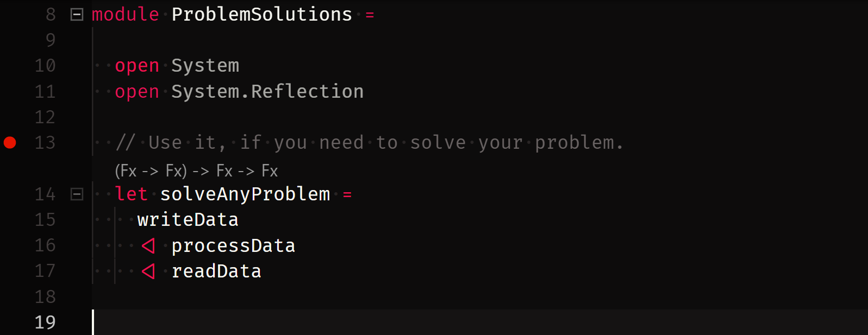Click the pipe triangle before processData
Screen dimensions: 868x335
click(148, 246)
